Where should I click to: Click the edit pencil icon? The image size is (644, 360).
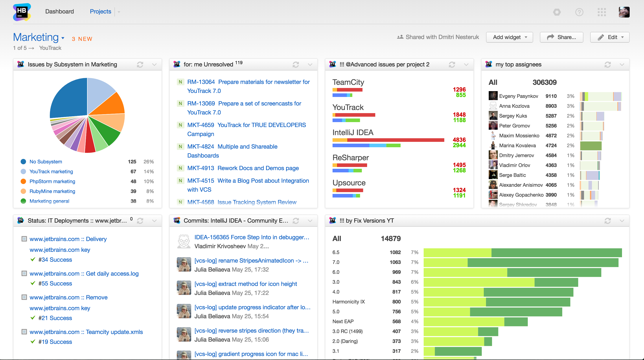602,37
